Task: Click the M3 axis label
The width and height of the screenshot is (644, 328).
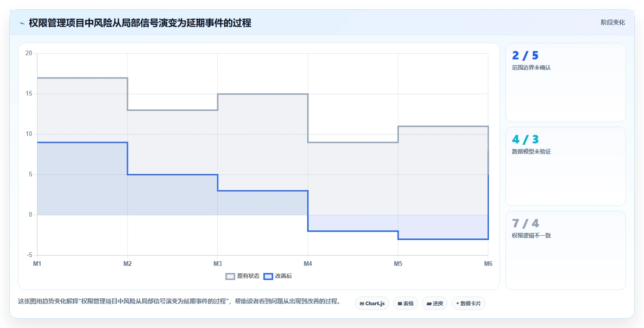Action: click(x=218, y=264)
